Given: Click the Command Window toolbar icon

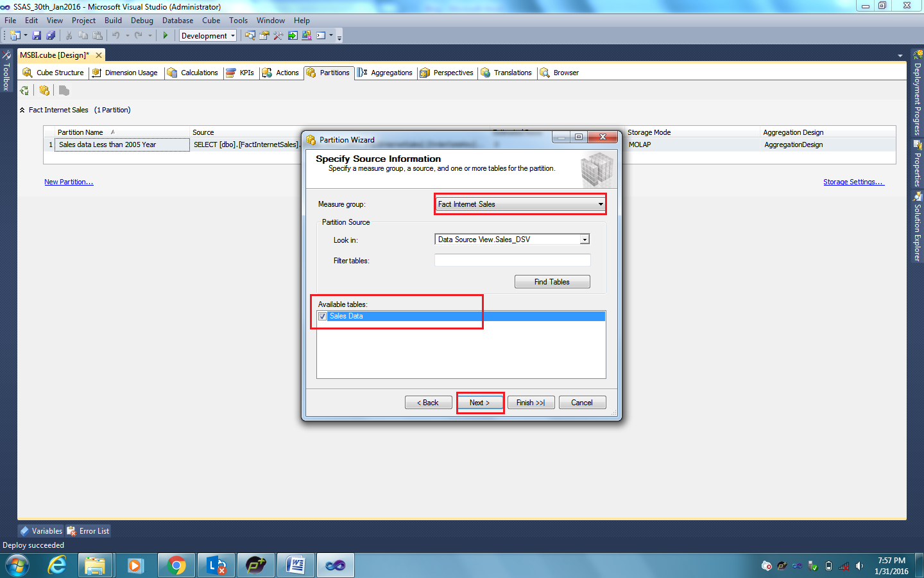Looking at the screenshot, I should pos(321,35).
